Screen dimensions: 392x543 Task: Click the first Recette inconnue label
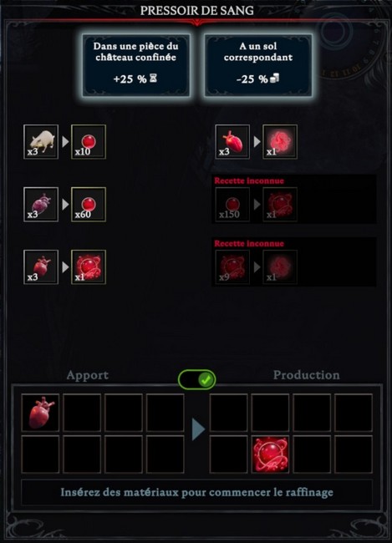249,180
